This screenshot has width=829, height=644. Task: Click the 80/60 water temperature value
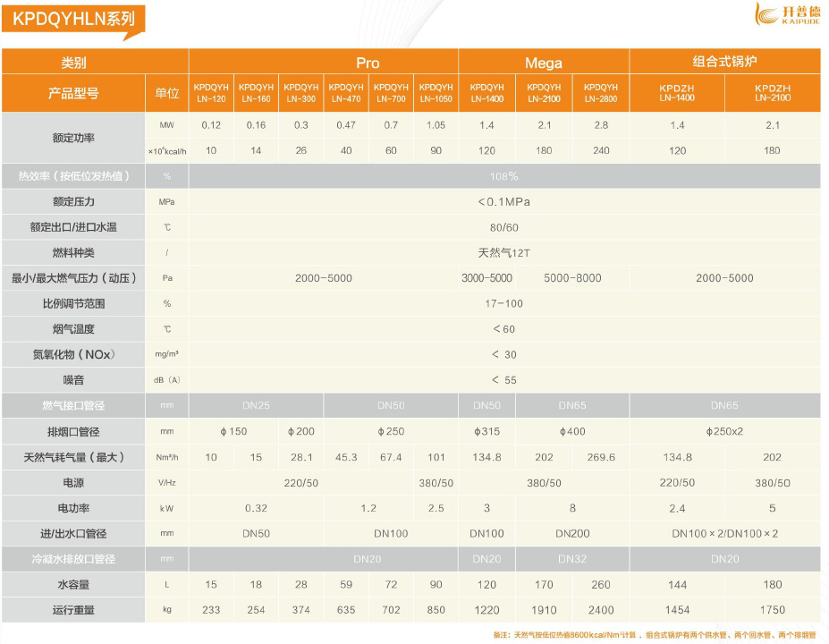point(503,228)
